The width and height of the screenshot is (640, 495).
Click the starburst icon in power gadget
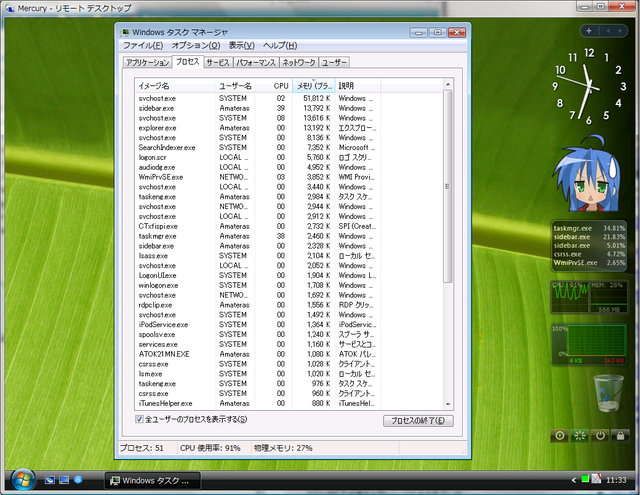580,436
